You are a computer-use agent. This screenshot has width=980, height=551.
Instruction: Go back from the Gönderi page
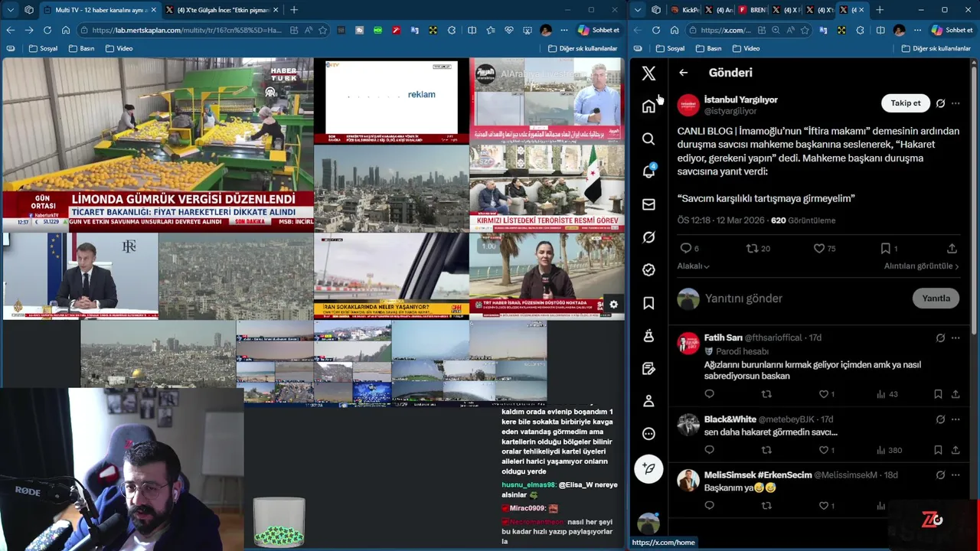[x=683, y=73]
